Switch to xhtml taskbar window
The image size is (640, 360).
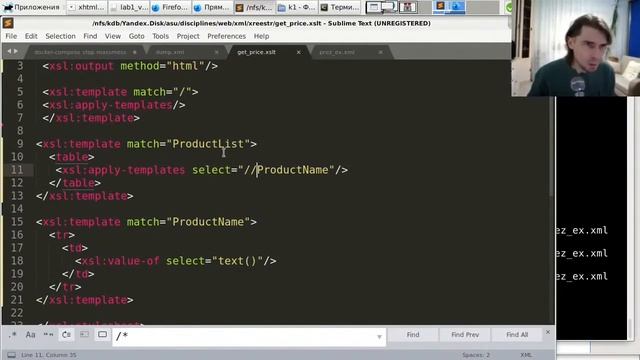tap(86, 7)
